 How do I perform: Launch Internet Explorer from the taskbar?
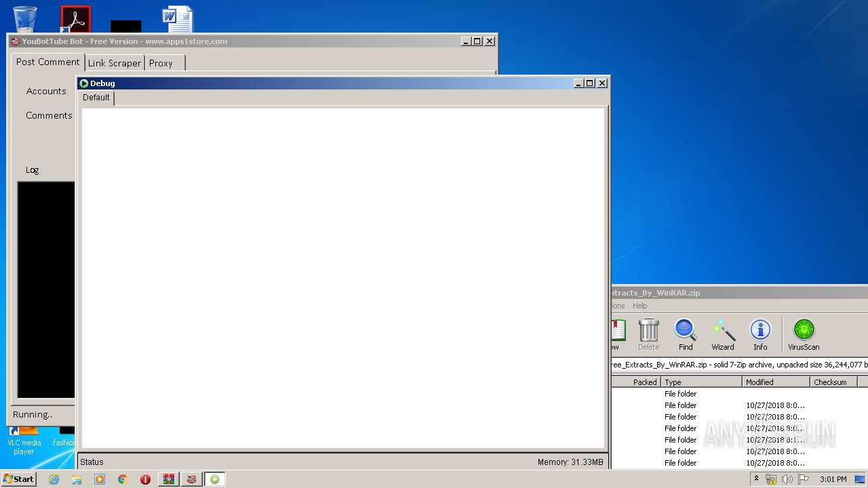tap(54, 479)
